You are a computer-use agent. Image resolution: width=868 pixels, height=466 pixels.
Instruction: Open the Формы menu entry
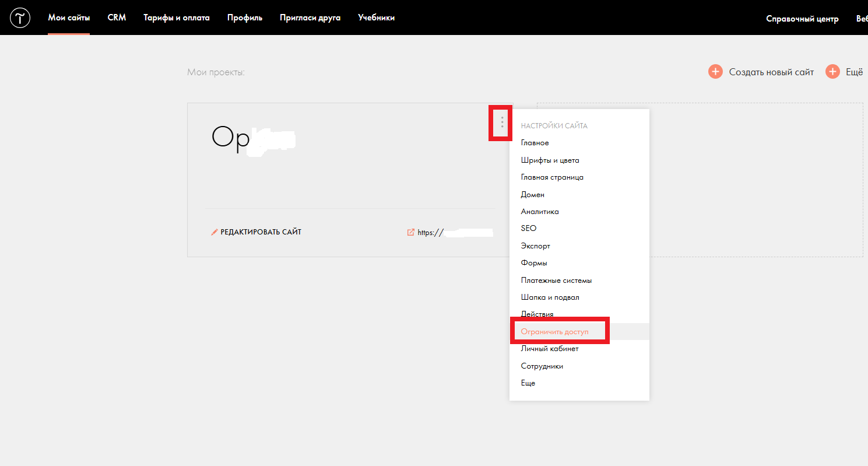[x=534, y=263]
